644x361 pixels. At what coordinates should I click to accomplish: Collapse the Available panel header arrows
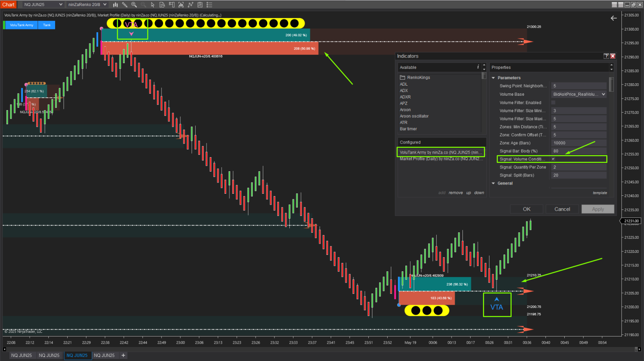(x=484, y=68)
